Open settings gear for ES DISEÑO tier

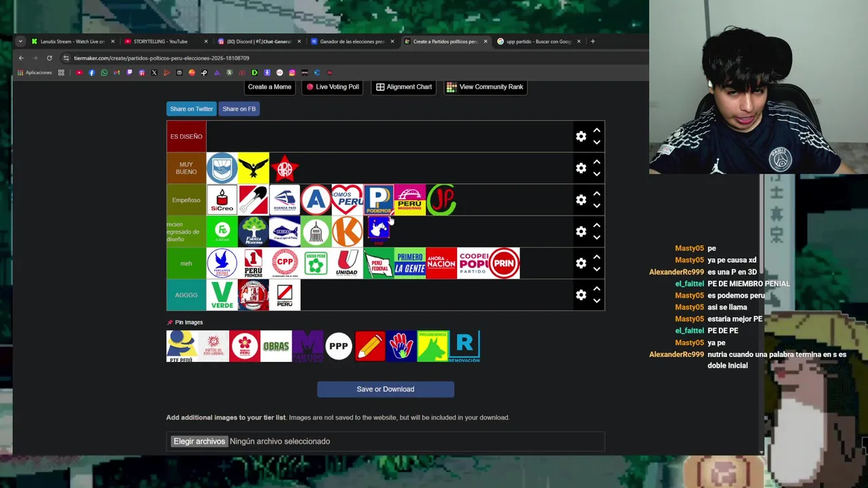coord(581,136)
